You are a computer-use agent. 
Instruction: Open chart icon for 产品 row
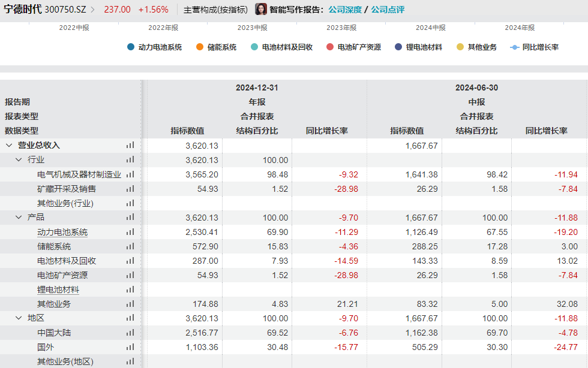click(130, 217)
